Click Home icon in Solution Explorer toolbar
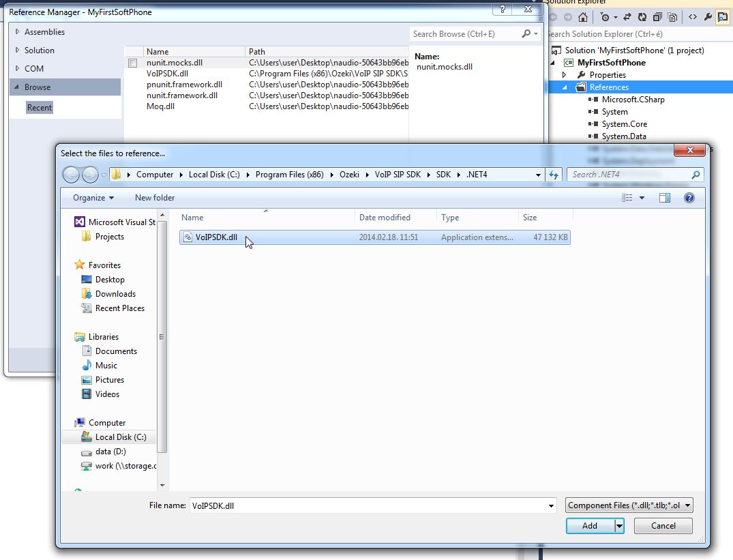 582,17
